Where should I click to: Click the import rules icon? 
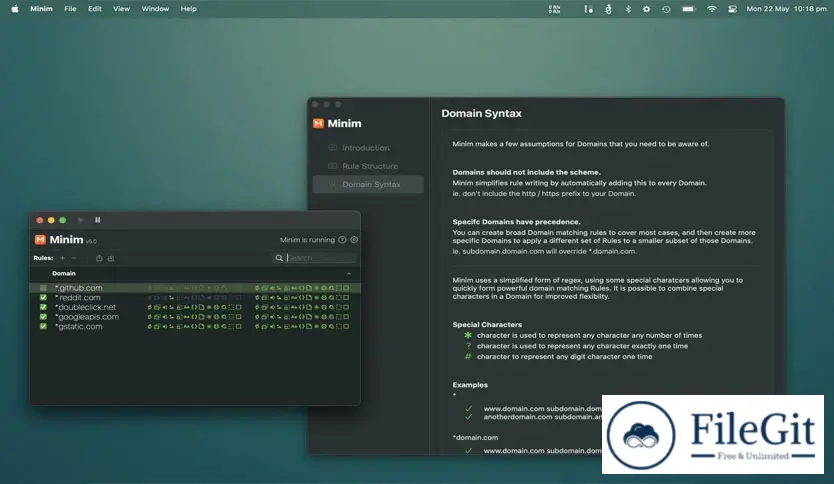click(x=111, y=258)
